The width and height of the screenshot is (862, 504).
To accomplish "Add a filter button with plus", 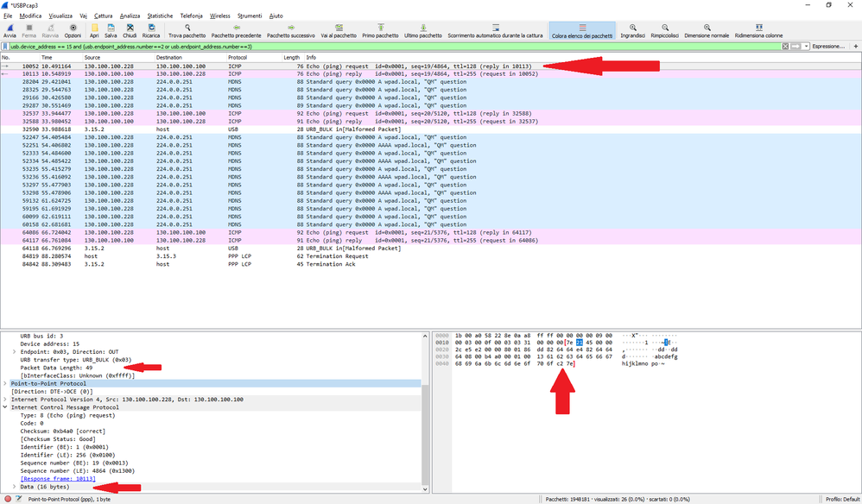I will [855, 47].
